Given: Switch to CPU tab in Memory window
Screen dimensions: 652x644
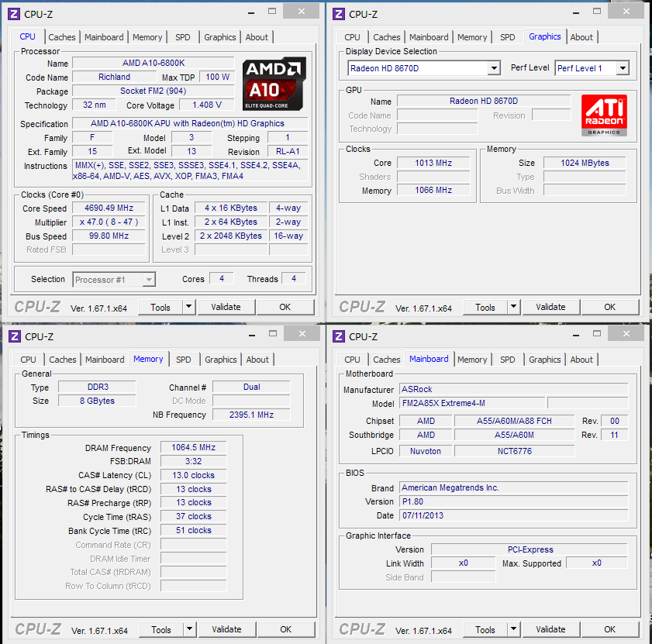Looking at the screenshot, I should point(28,360).
